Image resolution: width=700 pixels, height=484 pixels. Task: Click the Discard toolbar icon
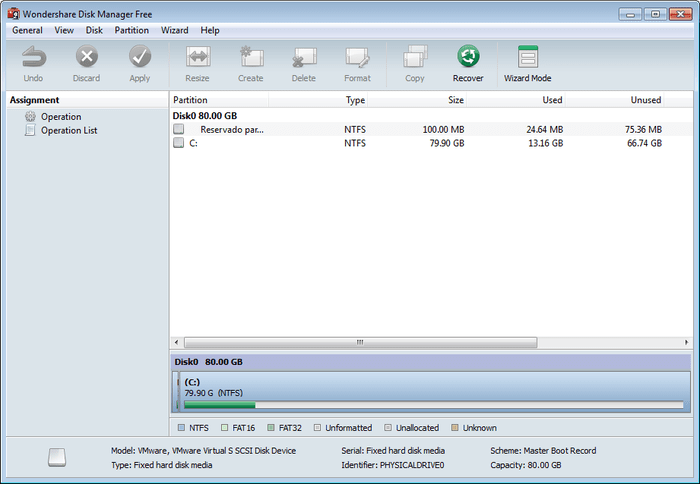point(87,56)
